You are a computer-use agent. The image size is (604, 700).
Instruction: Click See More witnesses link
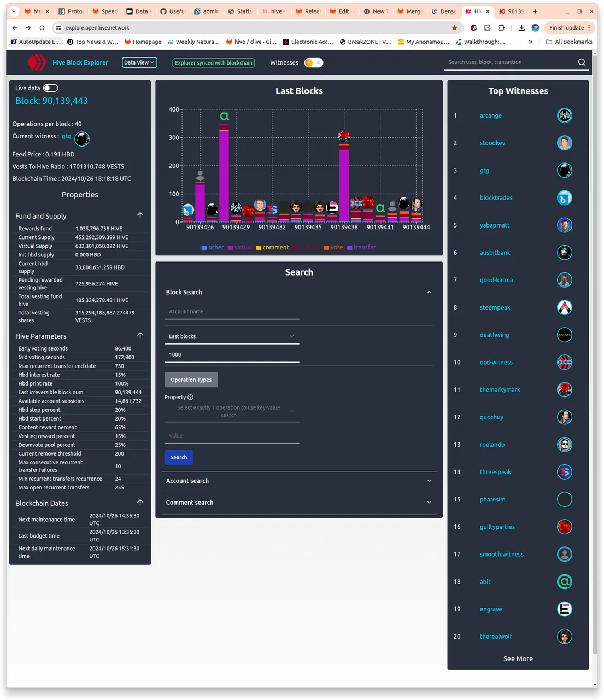518,659
